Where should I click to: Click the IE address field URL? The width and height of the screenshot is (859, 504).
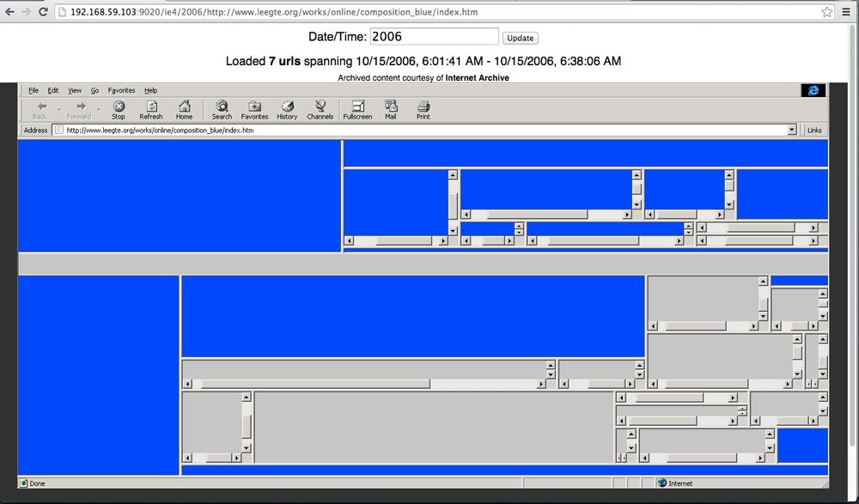(160, 131)
